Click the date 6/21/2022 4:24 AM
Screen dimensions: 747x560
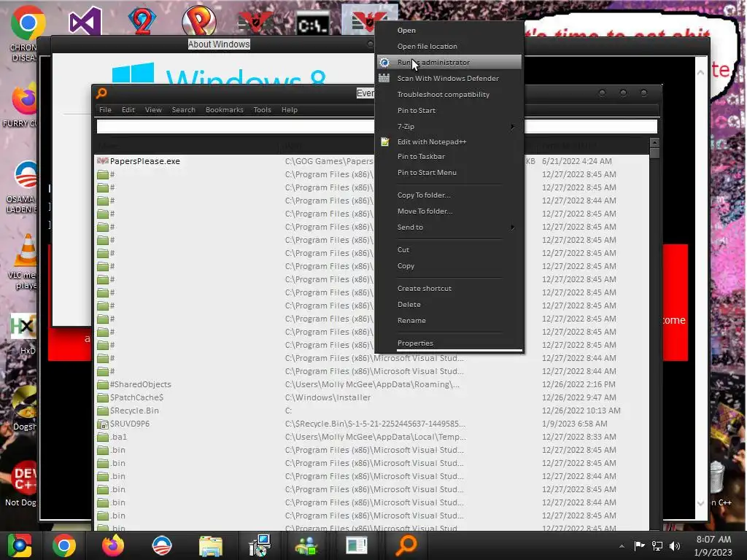coord(576,161)
